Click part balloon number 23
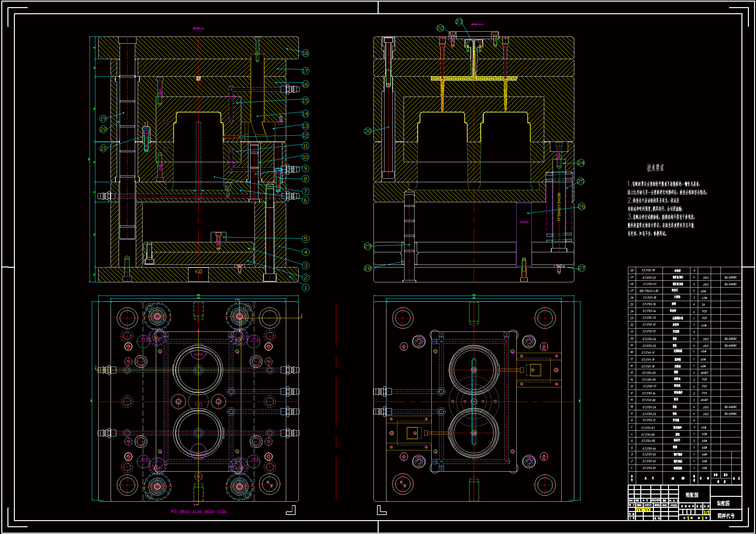 click(x=459, y=22)
